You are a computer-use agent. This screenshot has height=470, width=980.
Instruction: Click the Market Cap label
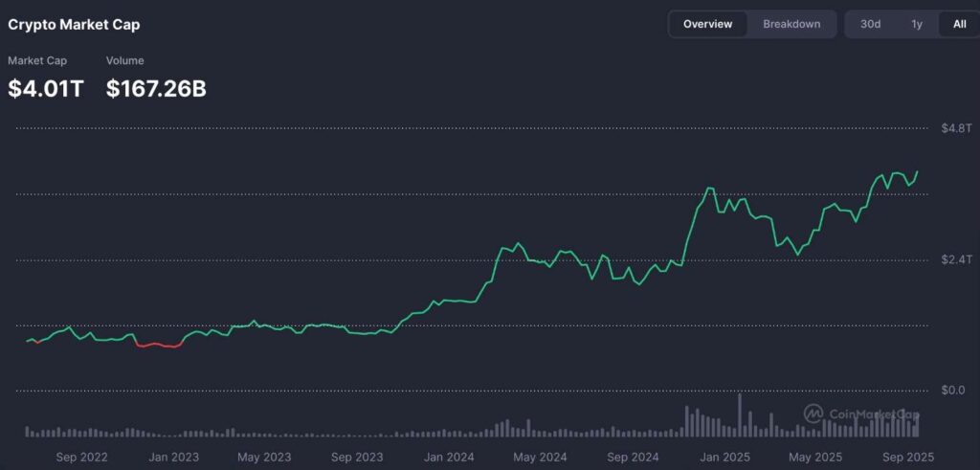(x=36, y=60)
